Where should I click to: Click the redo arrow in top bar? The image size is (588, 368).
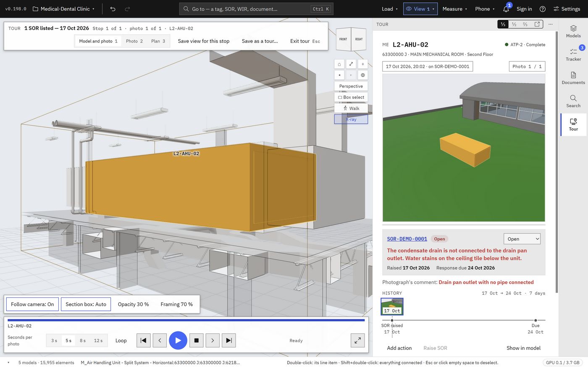click(127, 9)
